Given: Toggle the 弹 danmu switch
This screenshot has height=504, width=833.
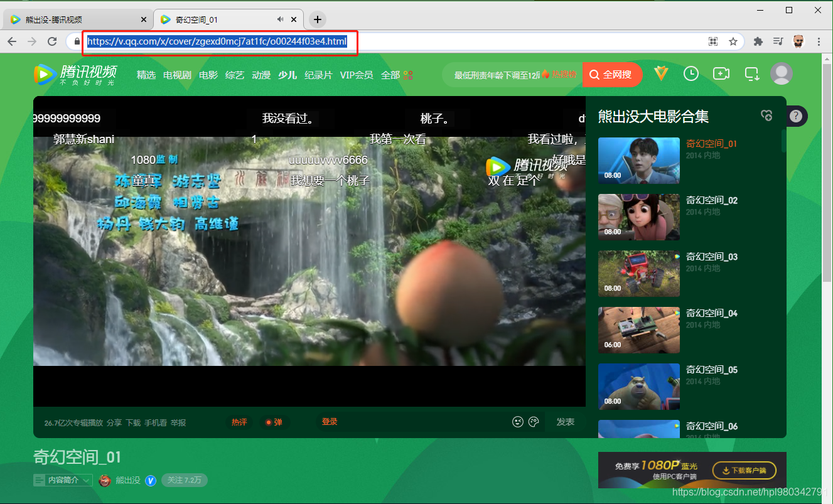Looking at the screenshot, I should [274, 422].
